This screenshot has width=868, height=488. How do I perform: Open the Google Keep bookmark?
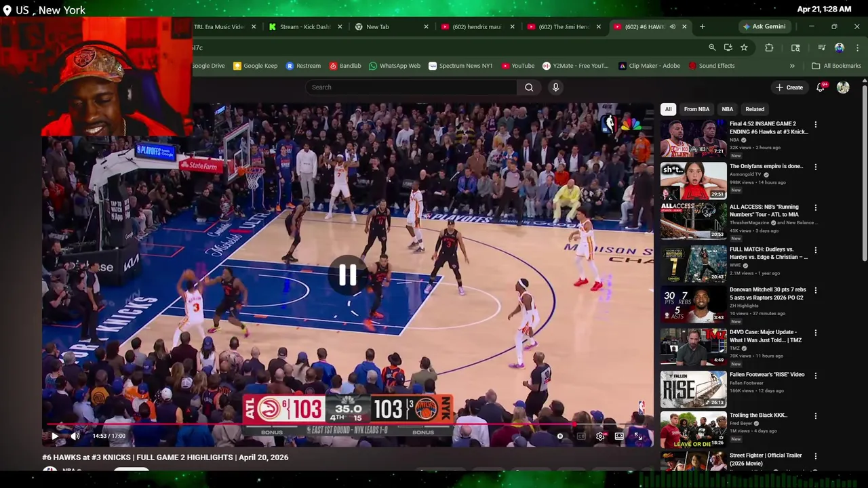tap(255, 66)
